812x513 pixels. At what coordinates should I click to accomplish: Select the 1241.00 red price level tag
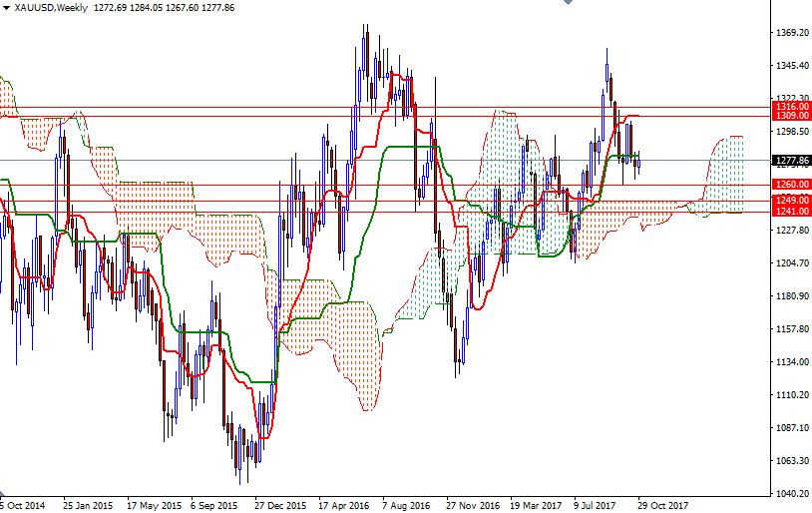[791, 211]
